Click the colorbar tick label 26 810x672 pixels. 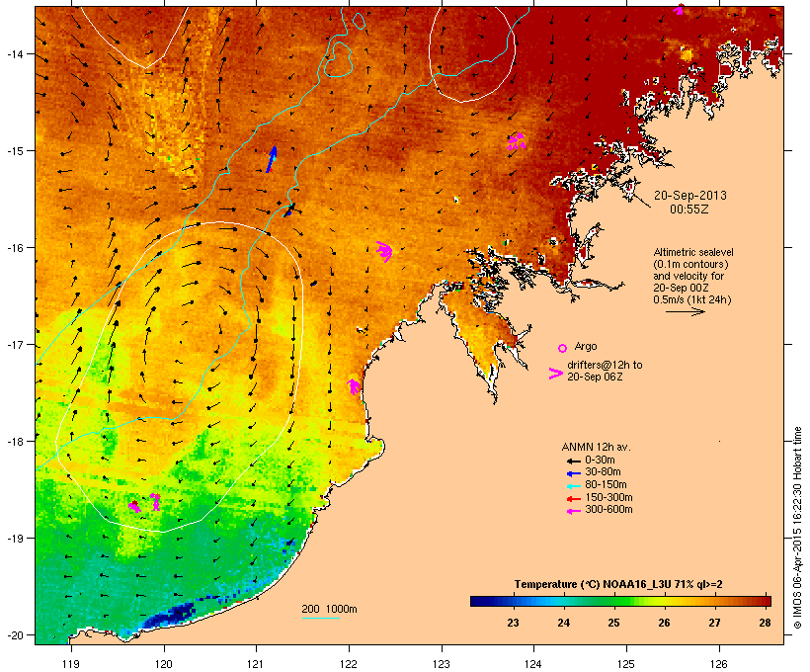click(665, 623)
